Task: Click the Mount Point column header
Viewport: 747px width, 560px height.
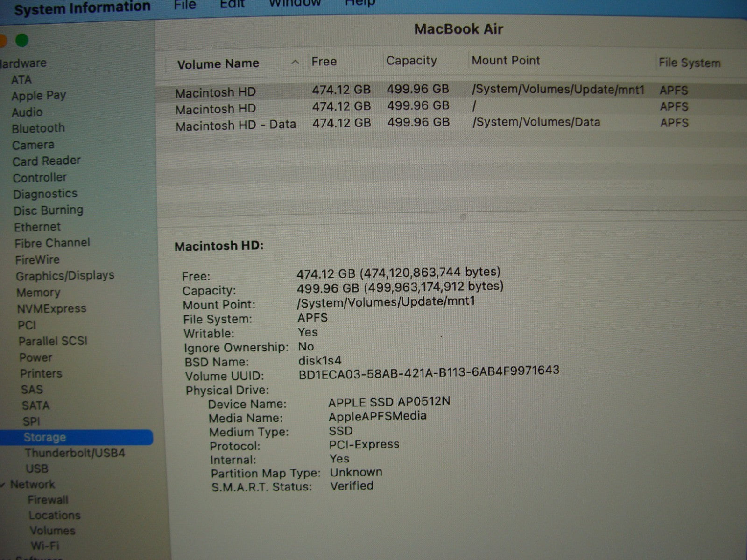Action: coord(506,61)
